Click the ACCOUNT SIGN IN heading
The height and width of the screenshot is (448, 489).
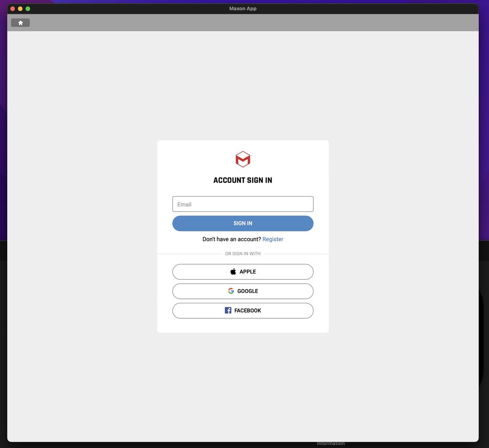pos(243,180)
